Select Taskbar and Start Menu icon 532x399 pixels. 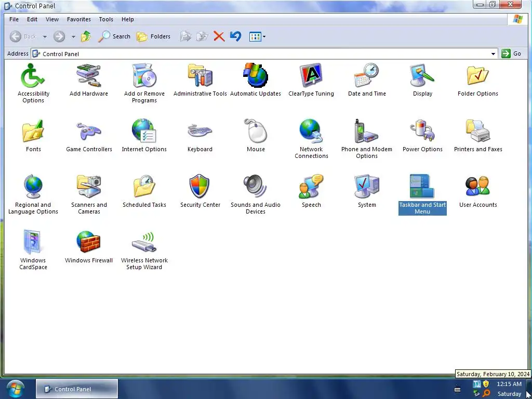pyautogui.click(x=422, y=195)
